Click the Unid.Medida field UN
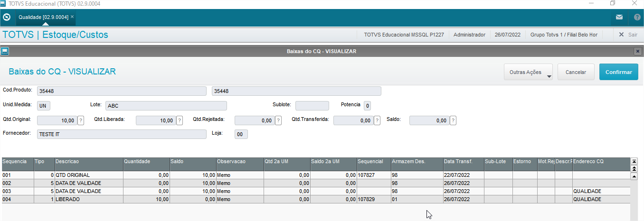Viewport: 644px width, 221px height. click(44, 106)
